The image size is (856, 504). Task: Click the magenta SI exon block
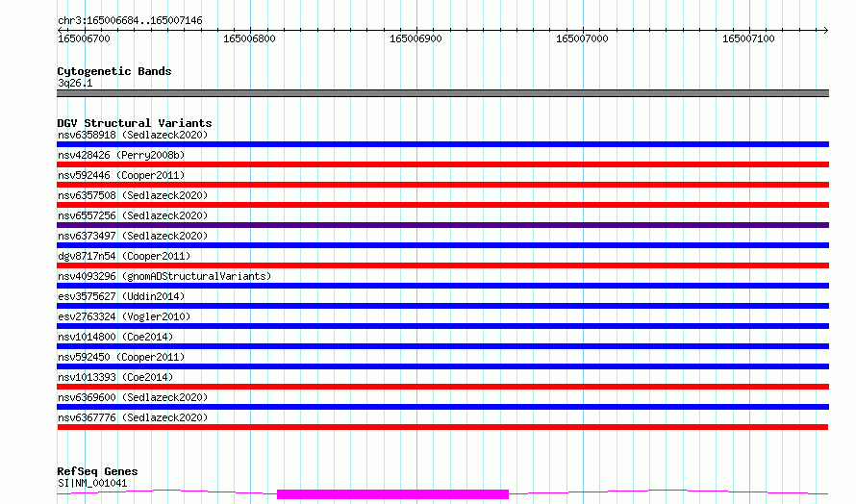(393, 494)
